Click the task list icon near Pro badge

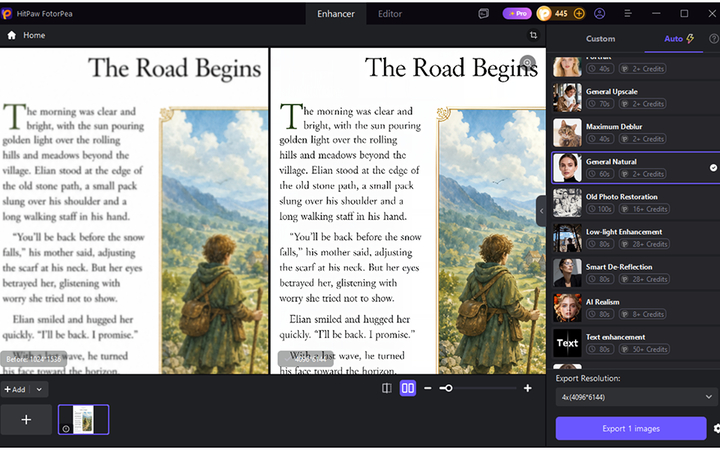pyautogui.click(x=484, y=14)
